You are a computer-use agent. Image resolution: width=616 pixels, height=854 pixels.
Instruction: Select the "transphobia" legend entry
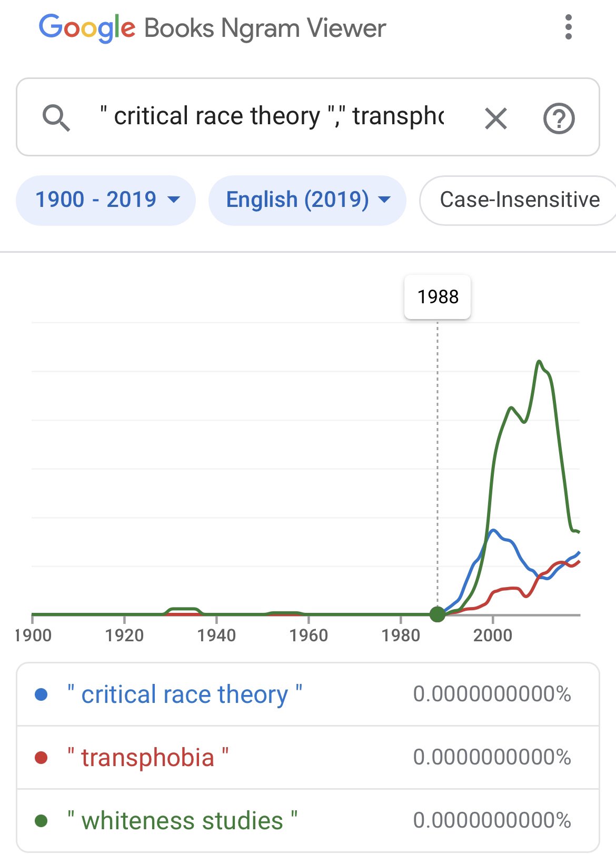(147, 758)
